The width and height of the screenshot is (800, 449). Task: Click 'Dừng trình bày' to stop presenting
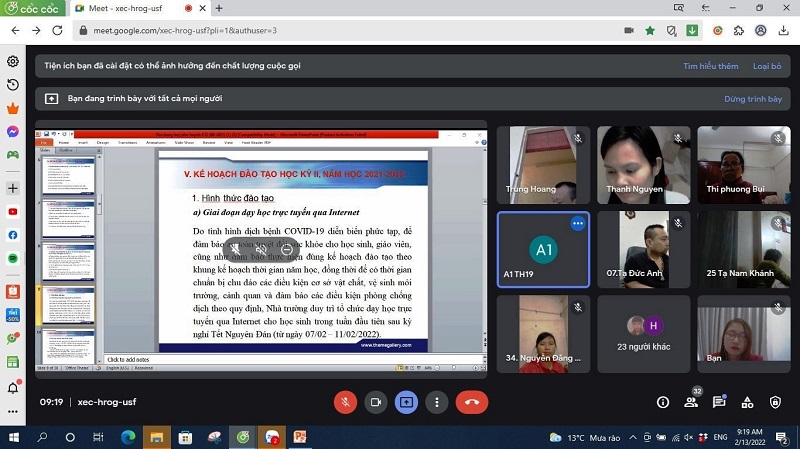(x=752, y=99)
